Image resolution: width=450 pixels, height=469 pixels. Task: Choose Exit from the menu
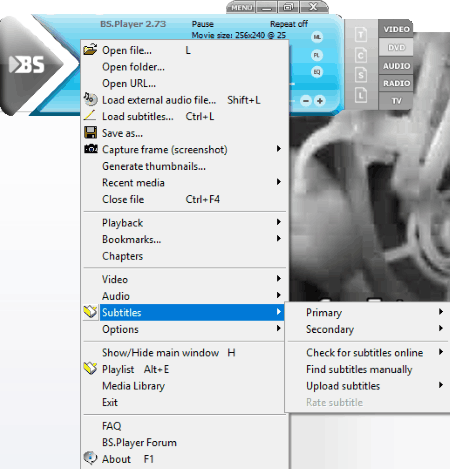185,402
